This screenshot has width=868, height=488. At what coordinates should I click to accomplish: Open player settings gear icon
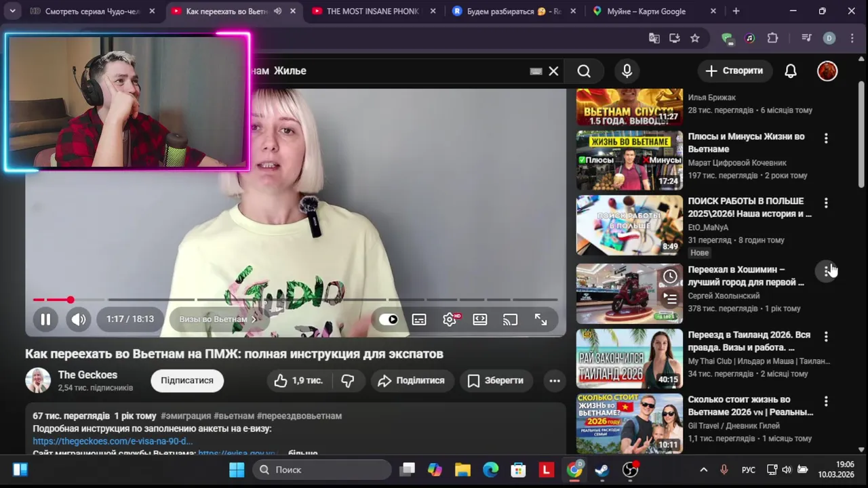(450, 319)
